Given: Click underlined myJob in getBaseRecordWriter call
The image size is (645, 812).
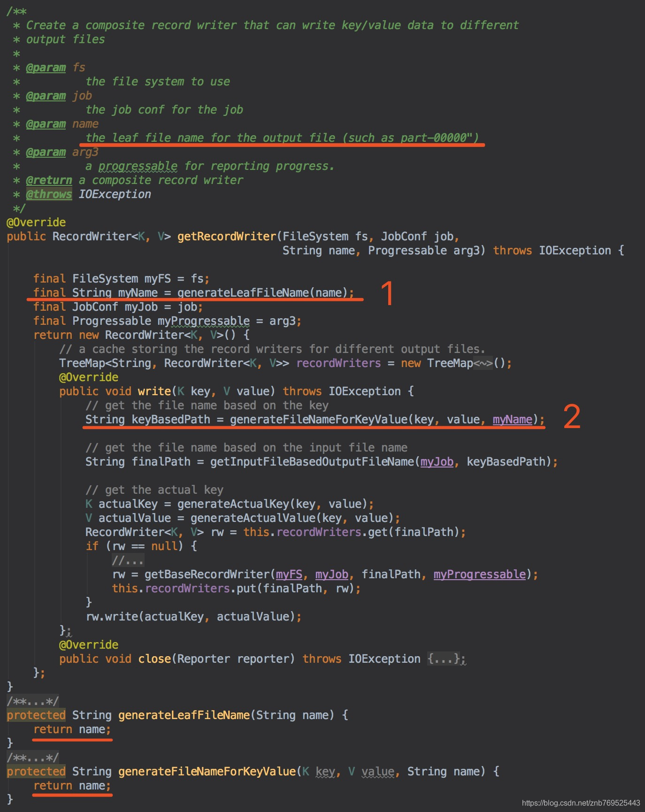Looking at the screenshot, I should [331, 575].
